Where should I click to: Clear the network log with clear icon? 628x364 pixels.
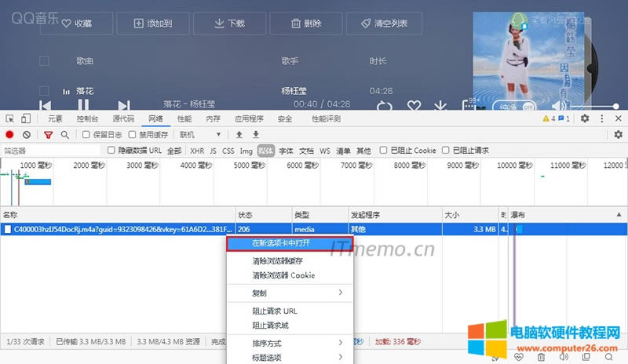pyautogui.click(x=27, y=135)
